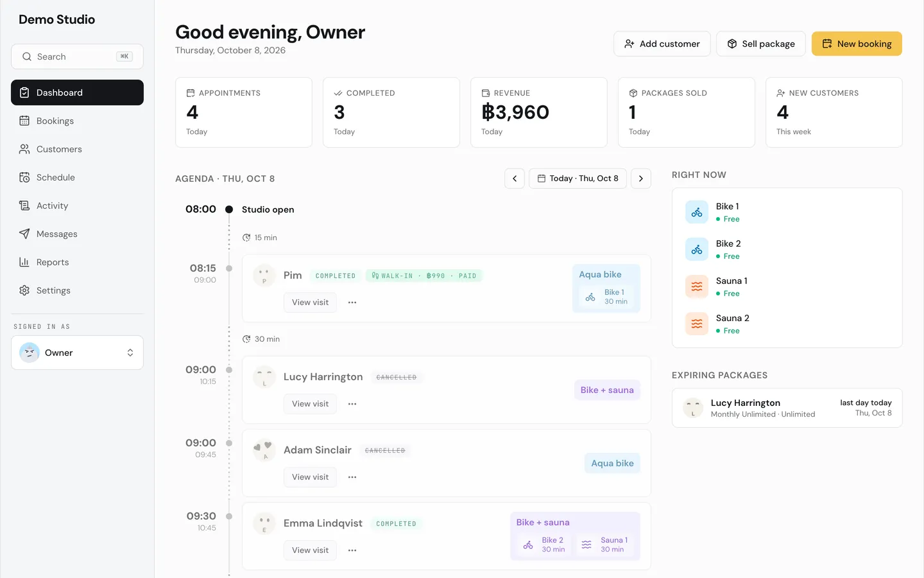Click Emma Lindqvist's avatar
The image size is (924, 578).
tap(264, 523)
